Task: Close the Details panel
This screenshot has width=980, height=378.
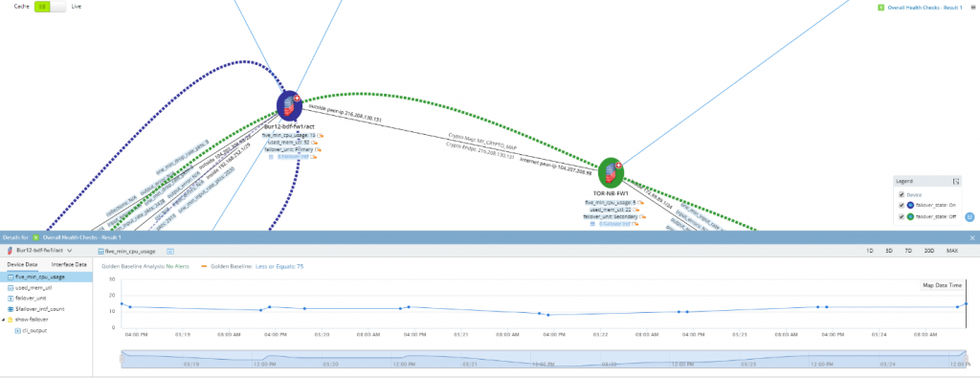Action: 972,238
